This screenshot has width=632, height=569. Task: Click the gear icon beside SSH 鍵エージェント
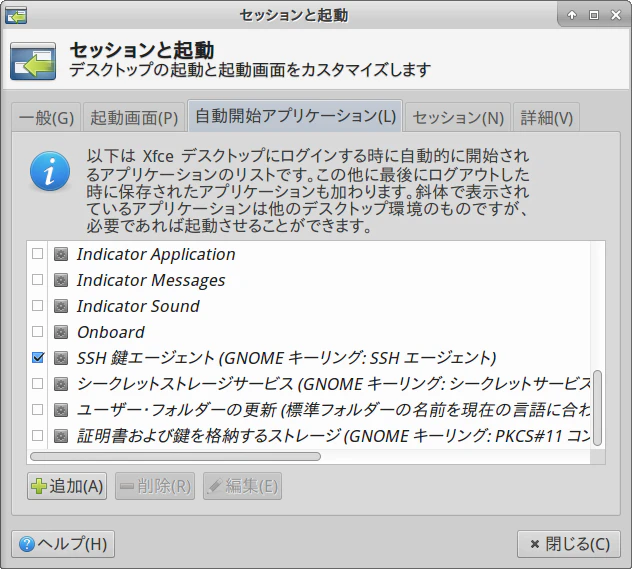tap(61, 358)
